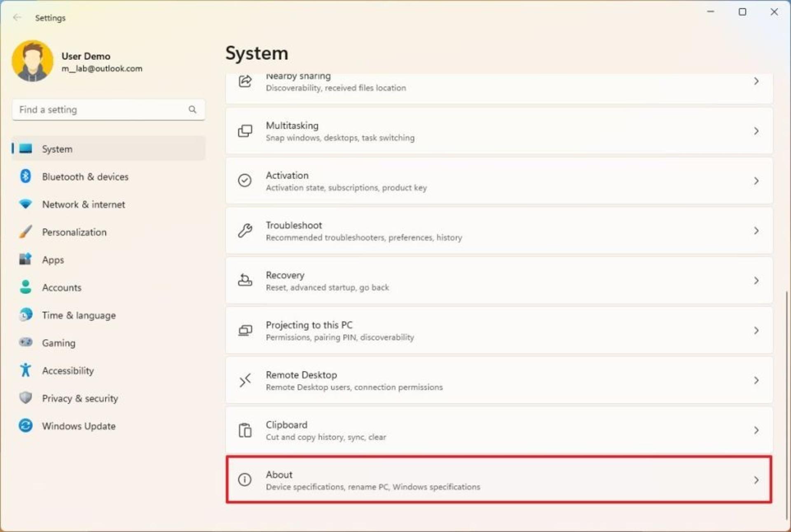Viewport: 791px width, 532px height.
Task: Click the Bluetooth icon in sidebar
Action: (26, 176)
